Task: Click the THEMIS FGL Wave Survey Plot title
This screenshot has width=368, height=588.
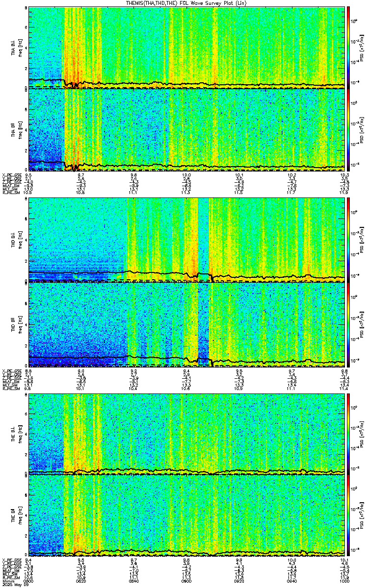Action: [x=186, y=3]
